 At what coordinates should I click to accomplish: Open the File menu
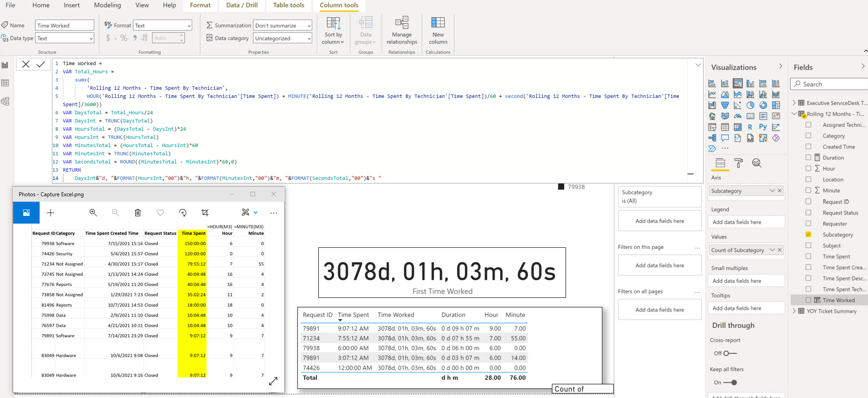[x=10, y=5]
